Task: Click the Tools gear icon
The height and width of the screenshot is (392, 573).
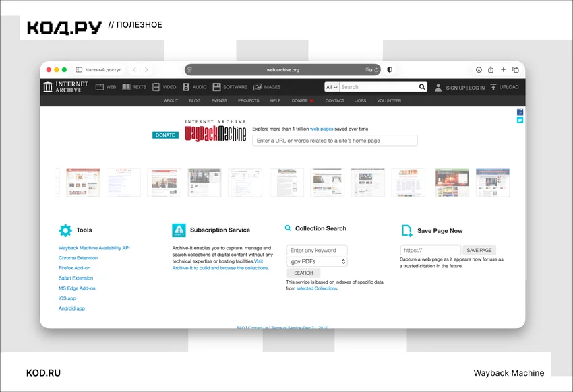Action: click(x=65, y=230)
